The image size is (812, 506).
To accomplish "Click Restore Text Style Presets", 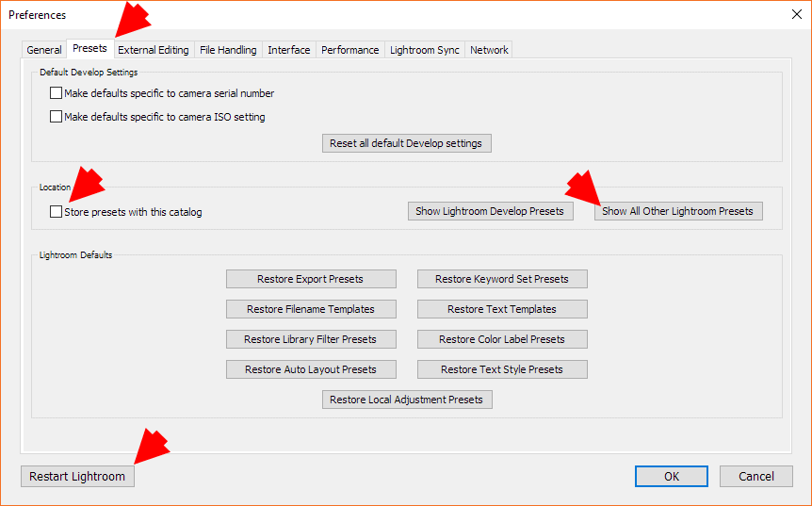I will pyautogui.click(x=502, y=369).
